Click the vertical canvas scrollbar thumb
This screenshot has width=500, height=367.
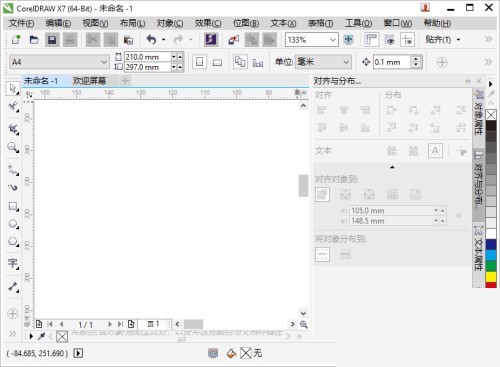tap(303, 186)
